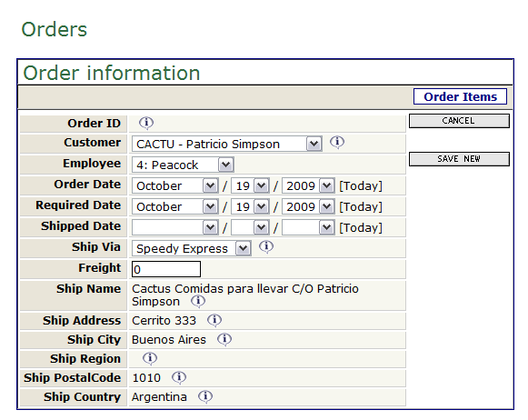Open the Ship Via Speedy Express dropdown

(x=191, y=248)
